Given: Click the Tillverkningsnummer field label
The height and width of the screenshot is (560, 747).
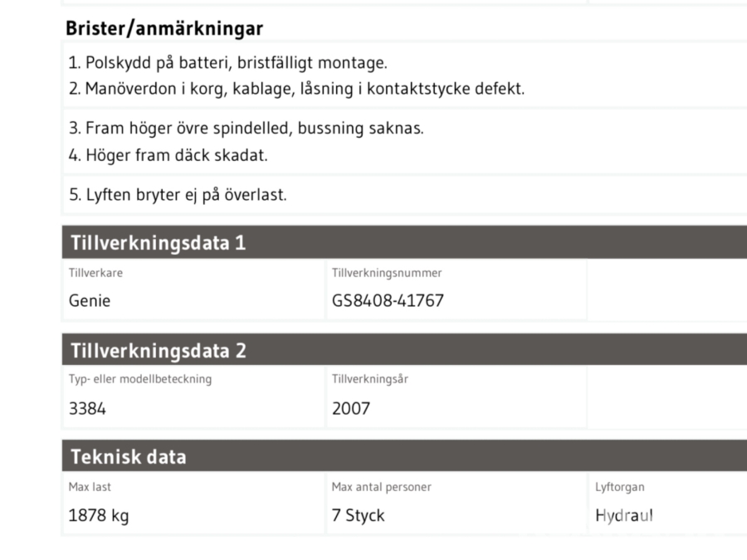Looking at the screenshot, I should click(387, 273).
